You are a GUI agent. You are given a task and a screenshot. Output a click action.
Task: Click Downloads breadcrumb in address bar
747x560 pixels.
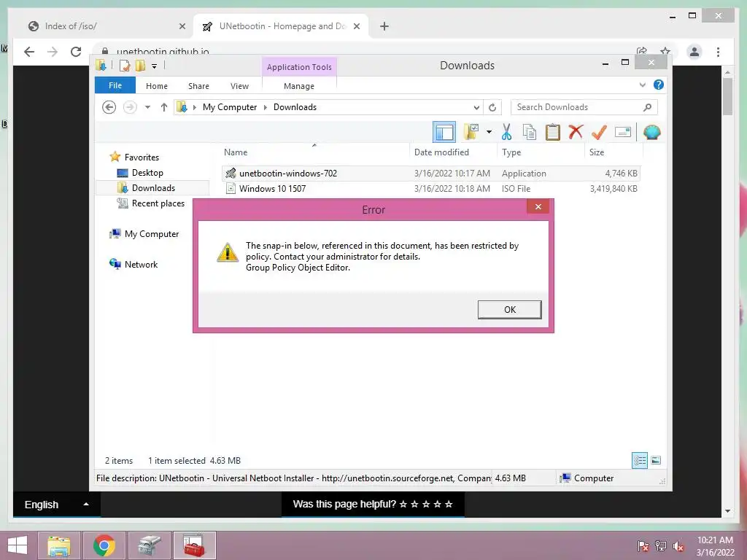click(x=295, y=107)
